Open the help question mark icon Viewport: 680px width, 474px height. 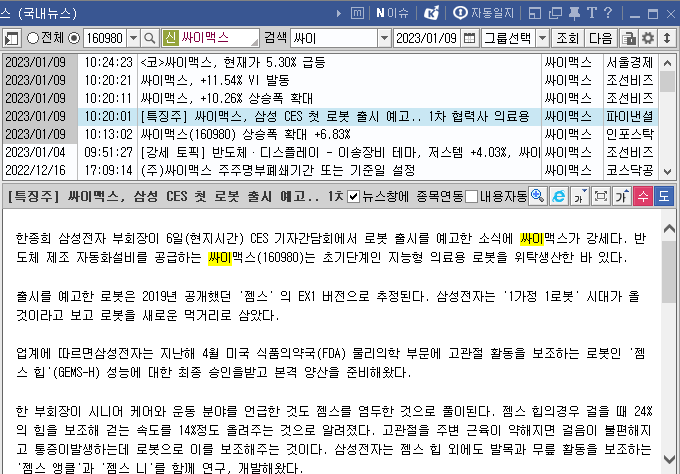click(x=608, y=13)
